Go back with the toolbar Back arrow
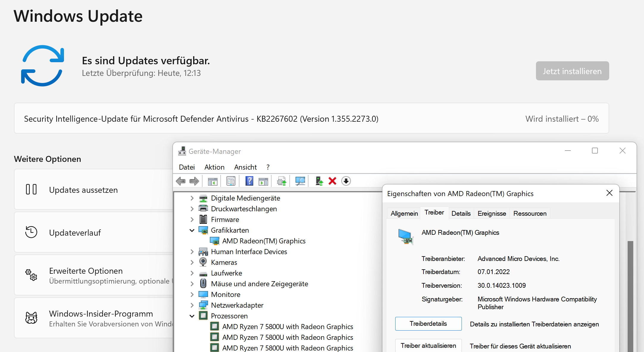This screenshot has width=644, height=352. 181,181
